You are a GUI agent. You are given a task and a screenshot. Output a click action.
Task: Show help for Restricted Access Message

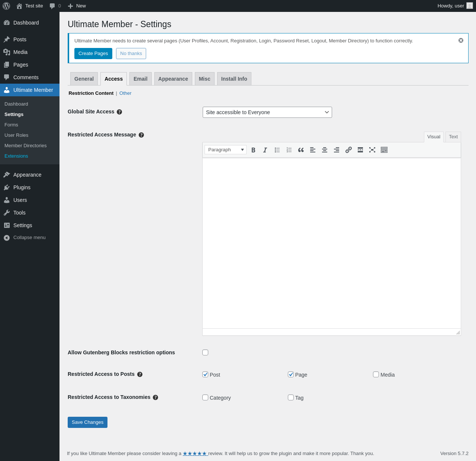click(141, 135)
